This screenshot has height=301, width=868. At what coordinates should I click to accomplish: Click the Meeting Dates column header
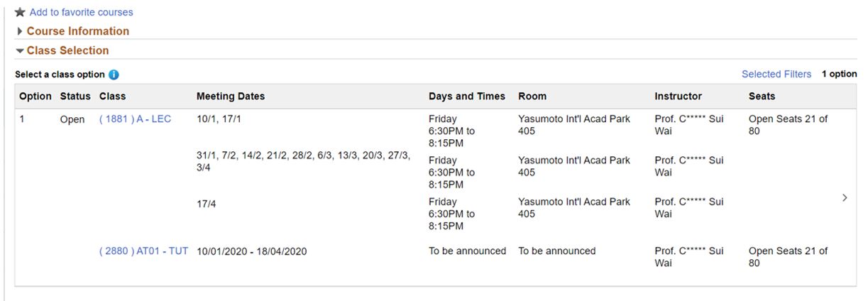[x=231, y=96]
